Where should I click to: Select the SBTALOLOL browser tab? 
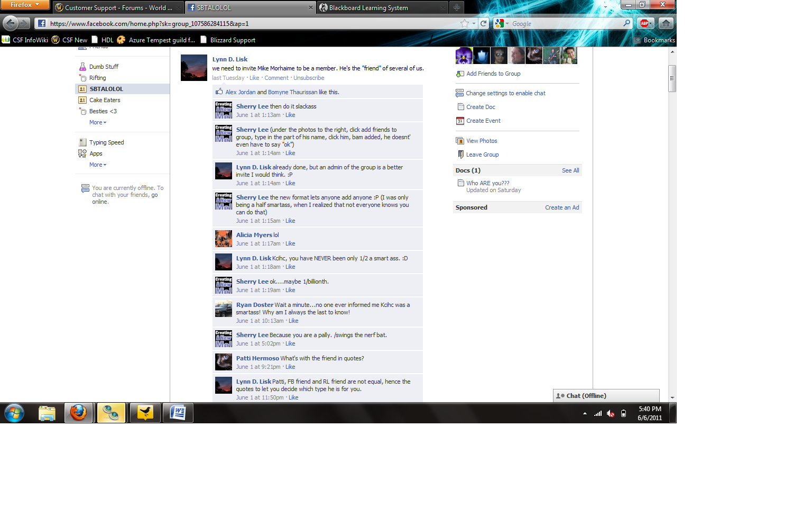pos(250,8)
